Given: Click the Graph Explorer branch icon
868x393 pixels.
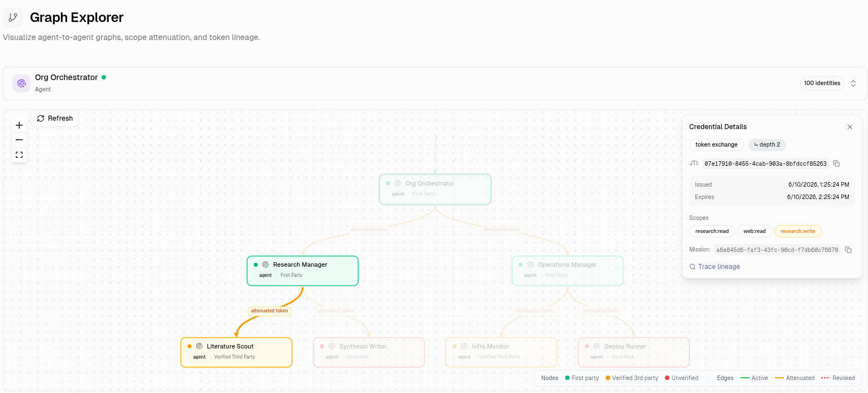Looking at the screenshot, I should [13, 17].
